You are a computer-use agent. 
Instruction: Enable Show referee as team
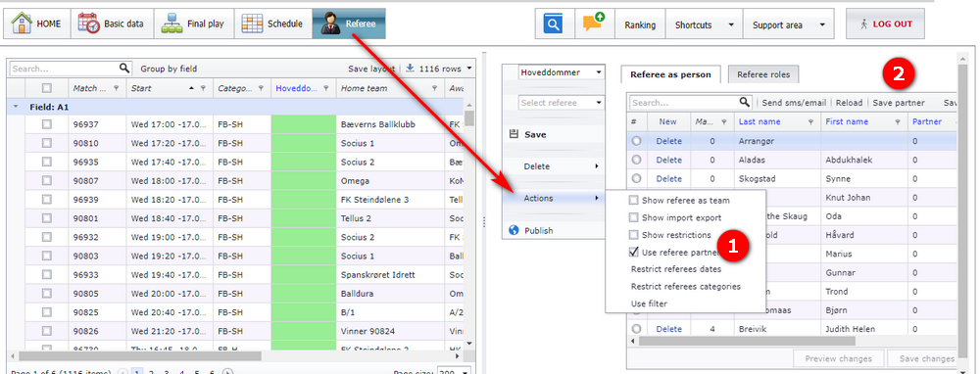[634, 201]
